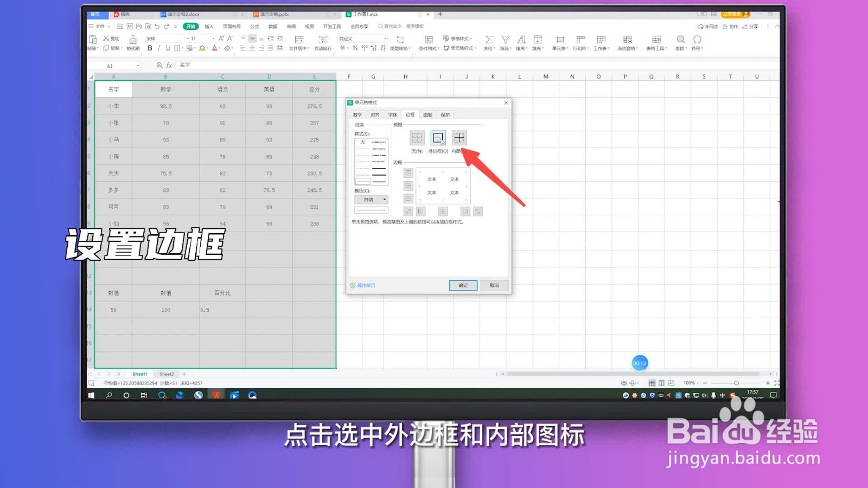Switch to the 对齐 tab in dialog
868x488 pixels.
(x=375, y=115)
